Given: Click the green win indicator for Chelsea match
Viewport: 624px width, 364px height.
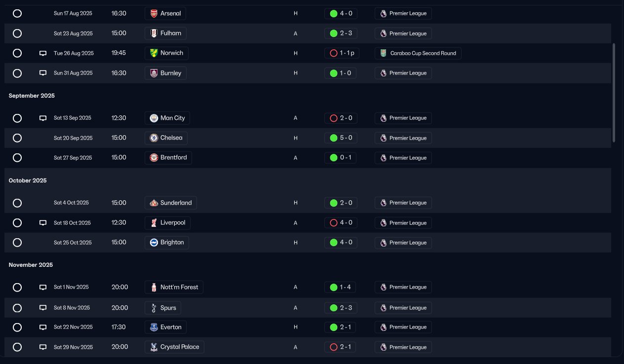Looking at the screenshot, I should tap(333, 138).
